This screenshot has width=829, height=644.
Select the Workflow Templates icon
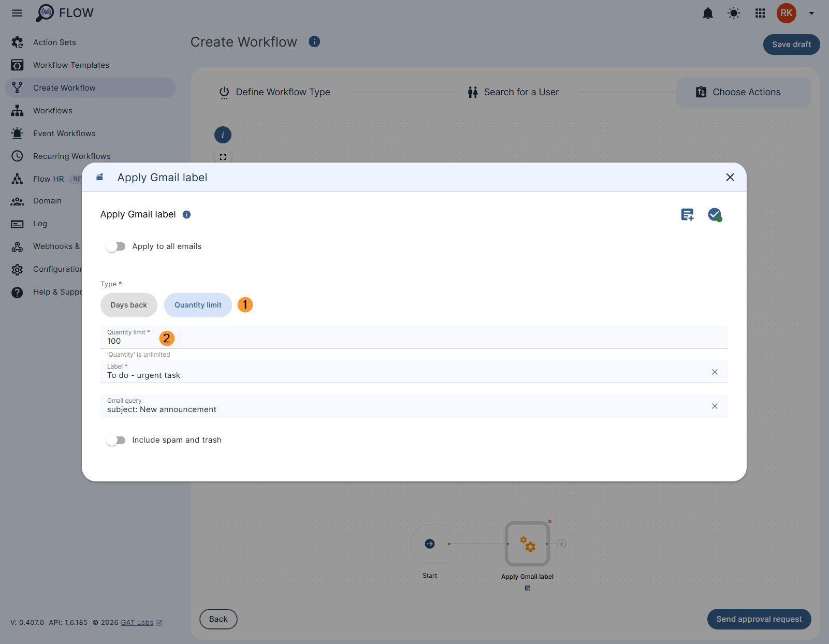coord(17,65)
